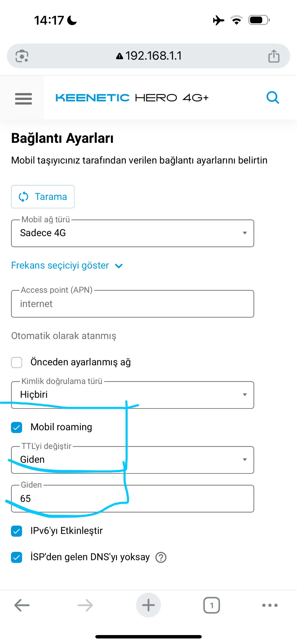Open the hamburger navigation menu
Image resolution: width=297 pixels, height=644 pixels.
click(23, 98)
